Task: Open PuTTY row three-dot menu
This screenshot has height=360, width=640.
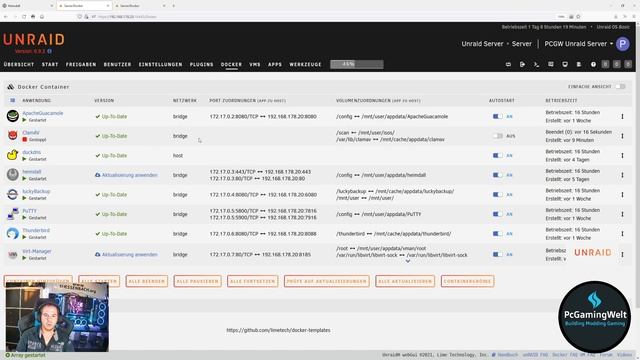Action: 622,214
